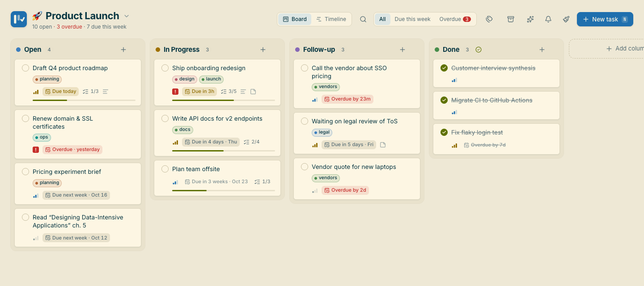The width and height of the screenshot is (644, 286).
Task: Click progress bar on Draft Q4 roadmap card
Action: (84, 100)
